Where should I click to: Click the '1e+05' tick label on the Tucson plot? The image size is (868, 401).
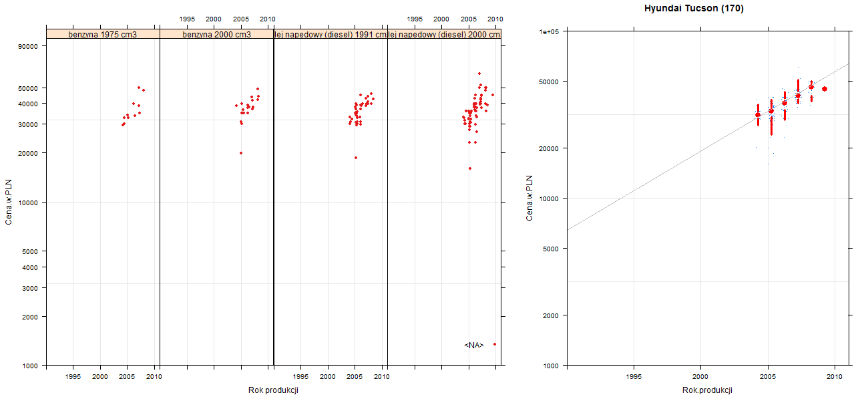pyautogui.click(x=550, y=31)
